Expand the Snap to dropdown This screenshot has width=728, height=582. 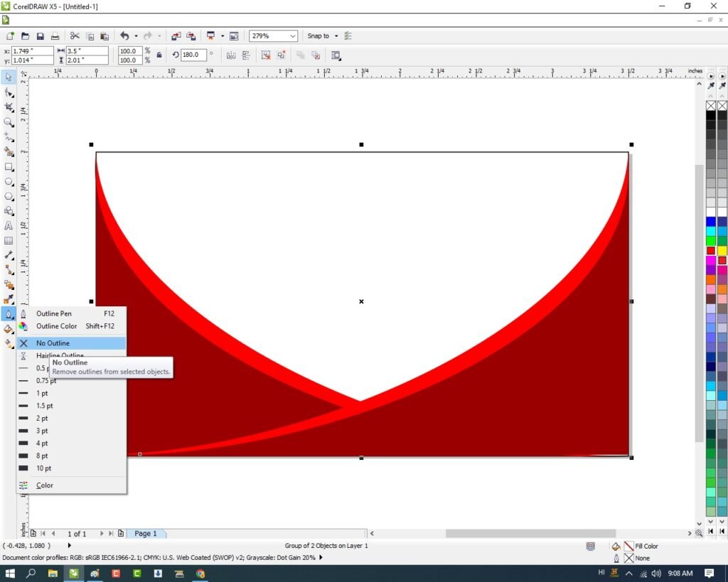pos(336,36)
